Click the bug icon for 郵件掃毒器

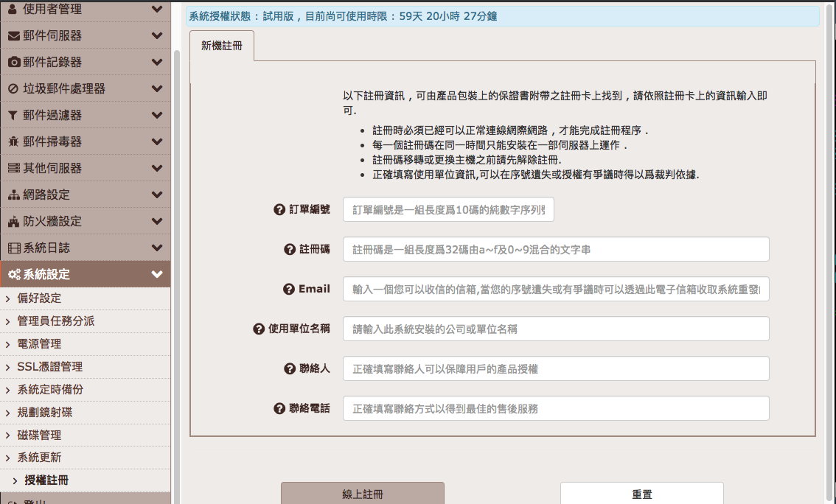pyautogui.click(x=13, y=141)
